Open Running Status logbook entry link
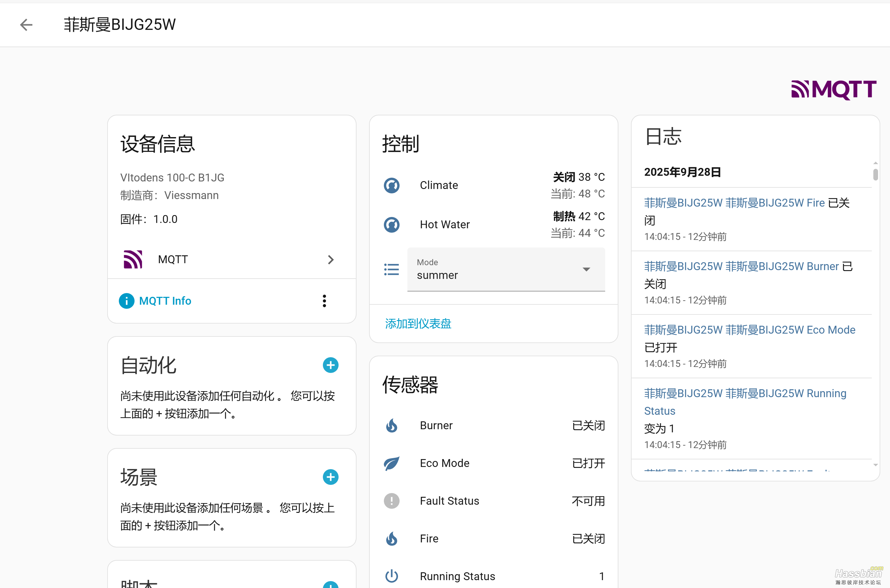The image size is (890, 588). click(x=745, y=402)
